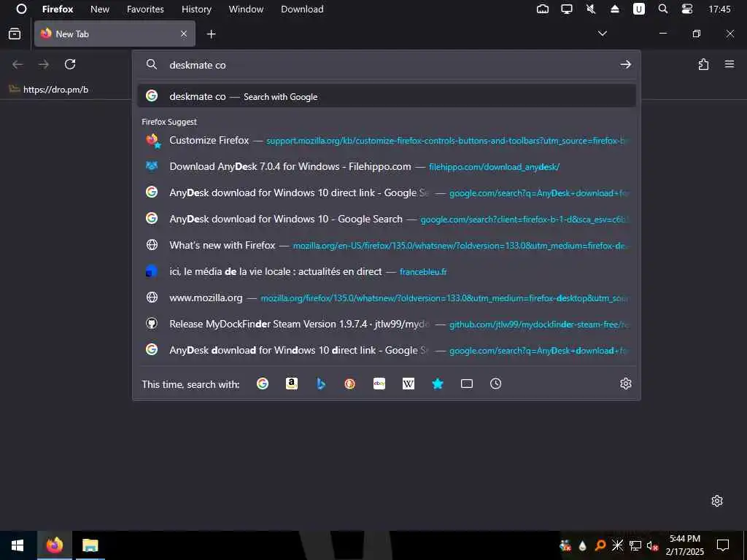Open Download AnyDesk 7.0.4 Filehippo suggestion
This screenshot has height=560, width=747.
click(387, 167)
